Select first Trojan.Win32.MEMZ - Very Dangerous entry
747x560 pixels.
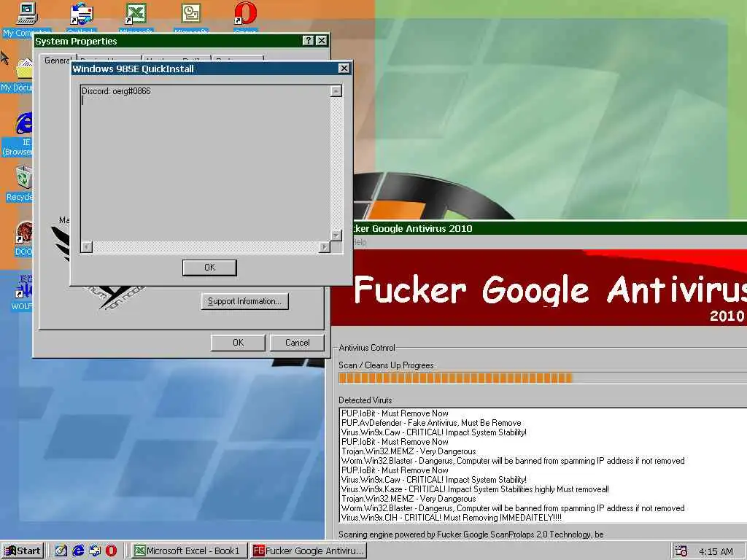(409, 451)
